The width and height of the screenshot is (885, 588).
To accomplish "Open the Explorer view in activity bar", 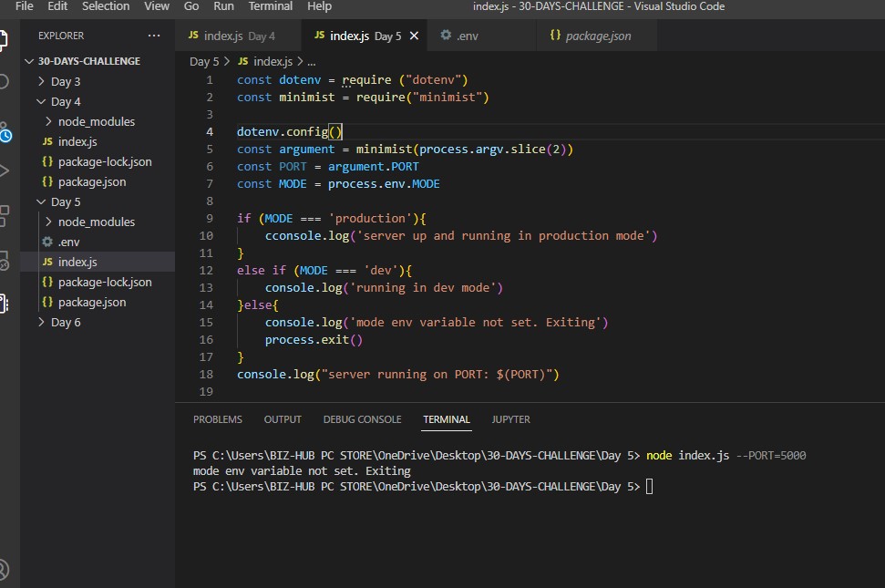I will coord(4,39).
